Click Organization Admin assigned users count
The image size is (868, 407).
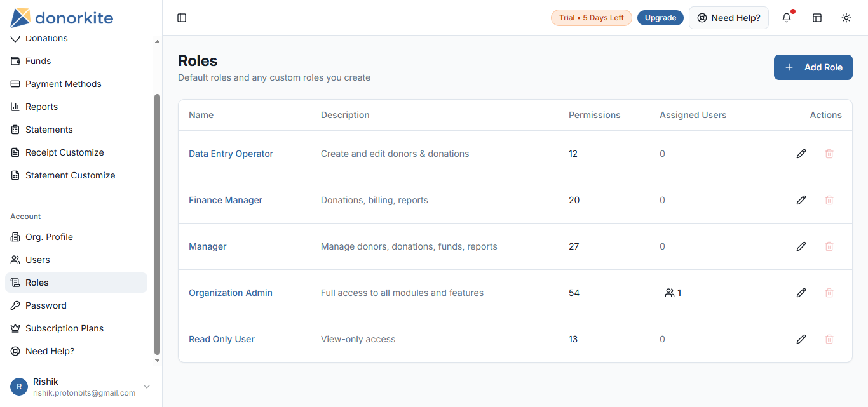point(673,293)
